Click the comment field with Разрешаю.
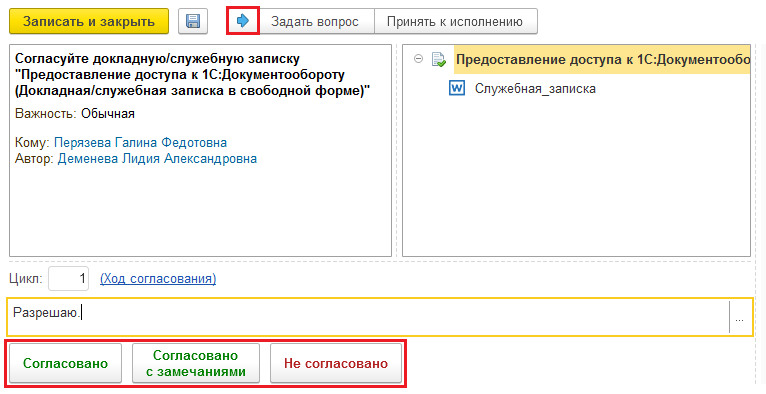Image resolution: width=766 pixels, height=394 pixels. point(368,317)
